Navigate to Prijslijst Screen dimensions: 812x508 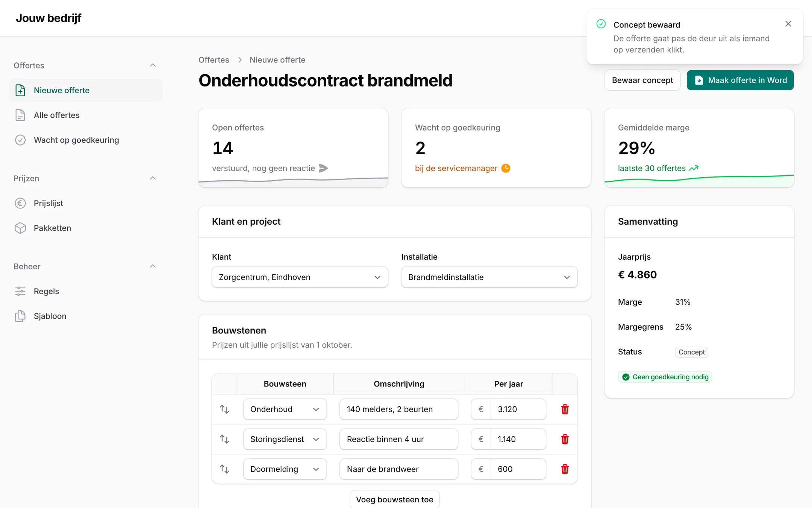pos(86,203)
